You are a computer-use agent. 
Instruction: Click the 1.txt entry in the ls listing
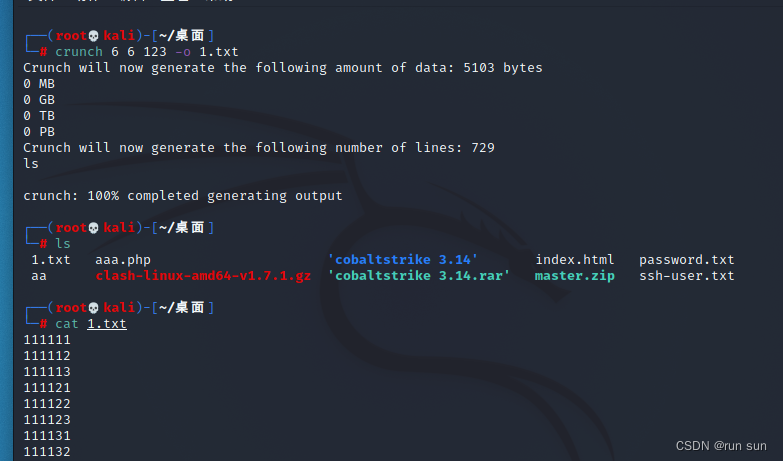(x=51, y=260)
